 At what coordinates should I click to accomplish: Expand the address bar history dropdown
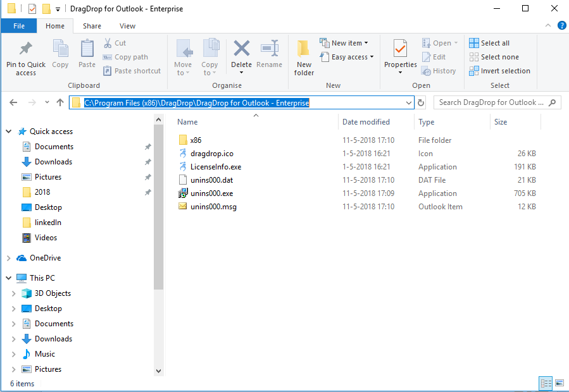[409, 102]
